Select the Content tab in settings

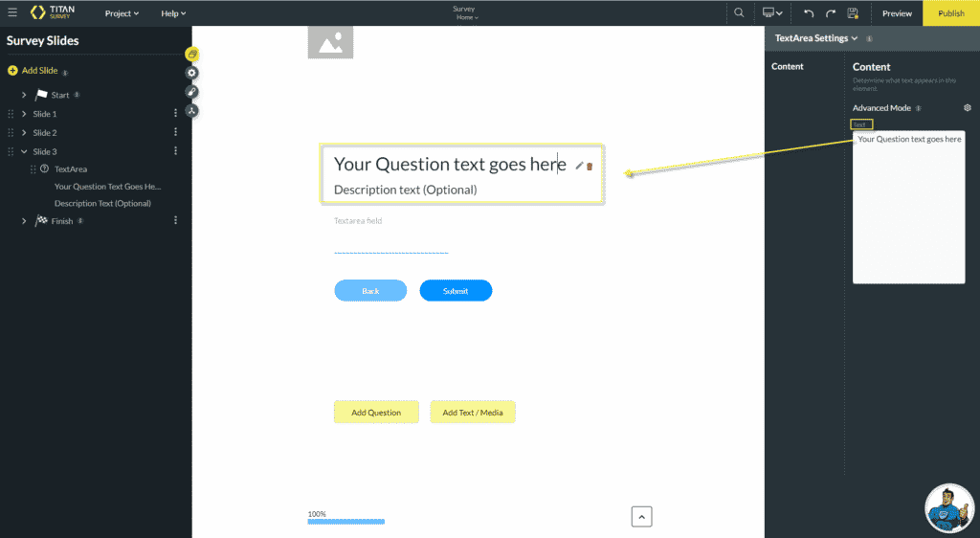tap(787, 66)
